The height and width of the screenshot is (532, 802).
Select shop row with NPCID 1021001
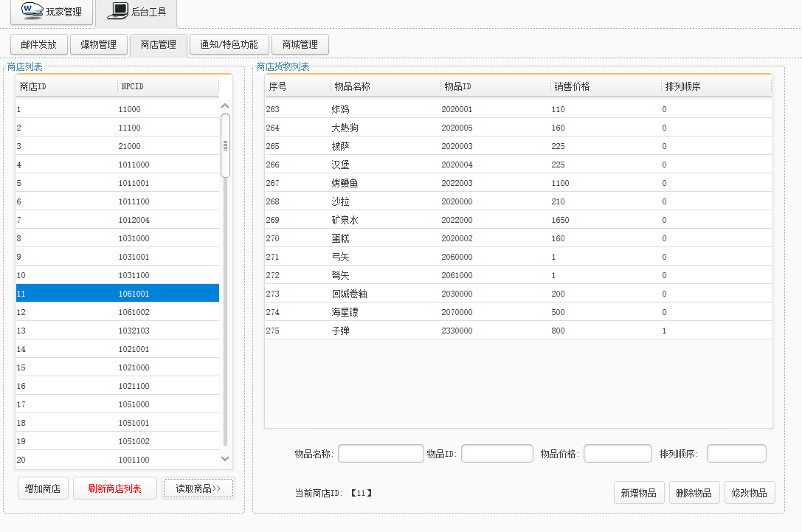(117, 349)
